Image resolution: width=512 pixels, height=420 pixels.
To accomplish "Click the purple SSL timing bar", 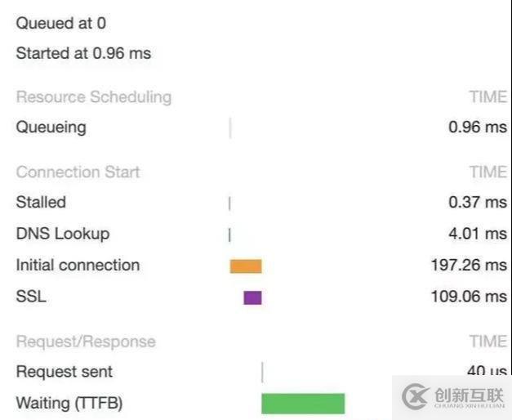I will coord(252,297).
